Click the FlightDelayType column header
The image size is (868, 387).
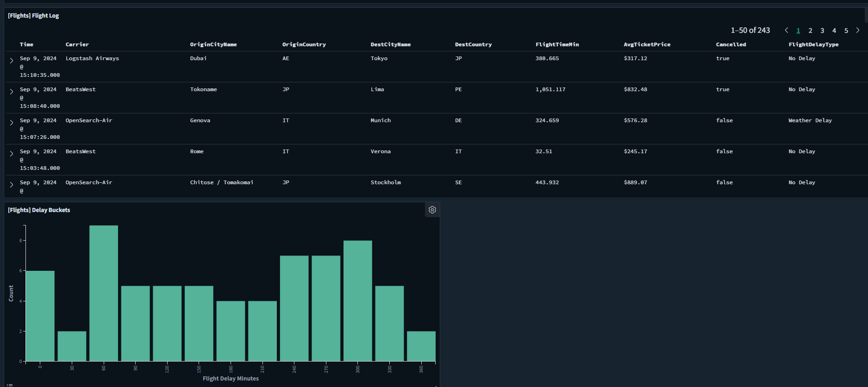(813, 44)
